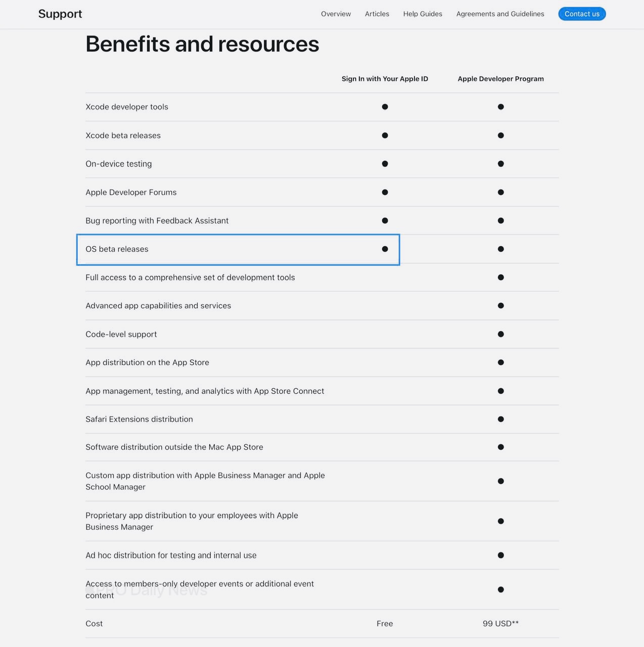The width and height of the screenshot is (644, 647).
Task: Click the Support title link
Action: tap(60, 14)
